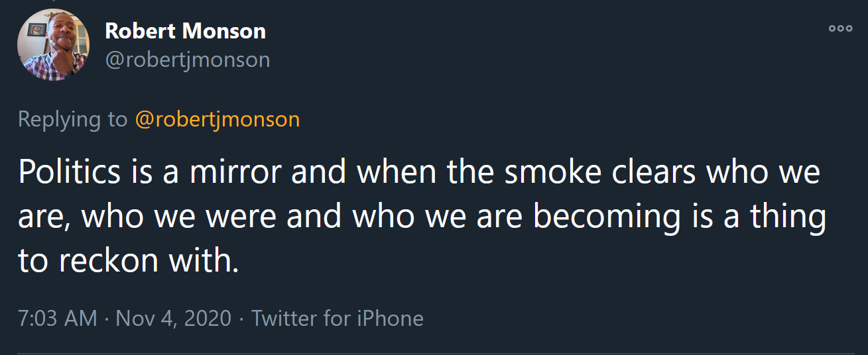Click the gray @robertjmonson handle below the name

click(x=188, y=60)
